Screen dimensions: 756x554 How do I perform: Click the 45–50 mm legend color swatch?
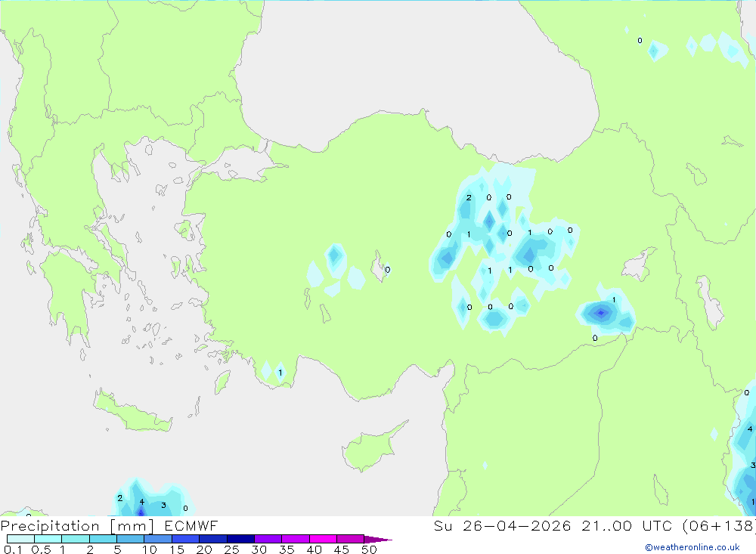[x=351, y=539]
